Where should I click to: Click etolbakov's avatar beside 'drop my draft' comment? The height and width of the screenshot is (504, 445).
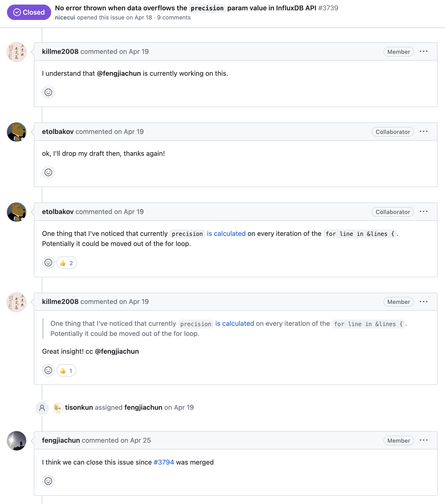click(17, 132)
